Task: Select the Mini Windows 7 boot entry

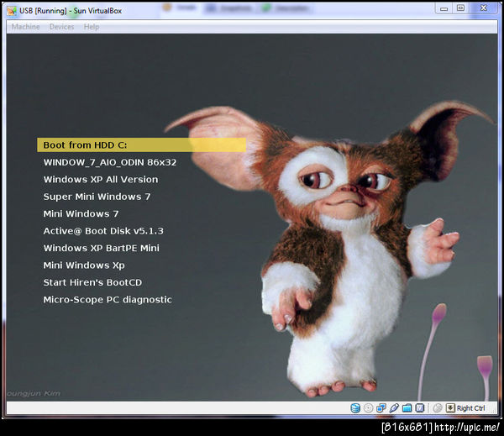Action: (x=81, y=213)
